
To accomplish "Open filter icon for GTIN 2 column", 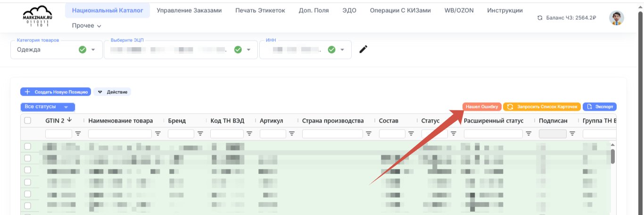I will [x=78, y=134].
